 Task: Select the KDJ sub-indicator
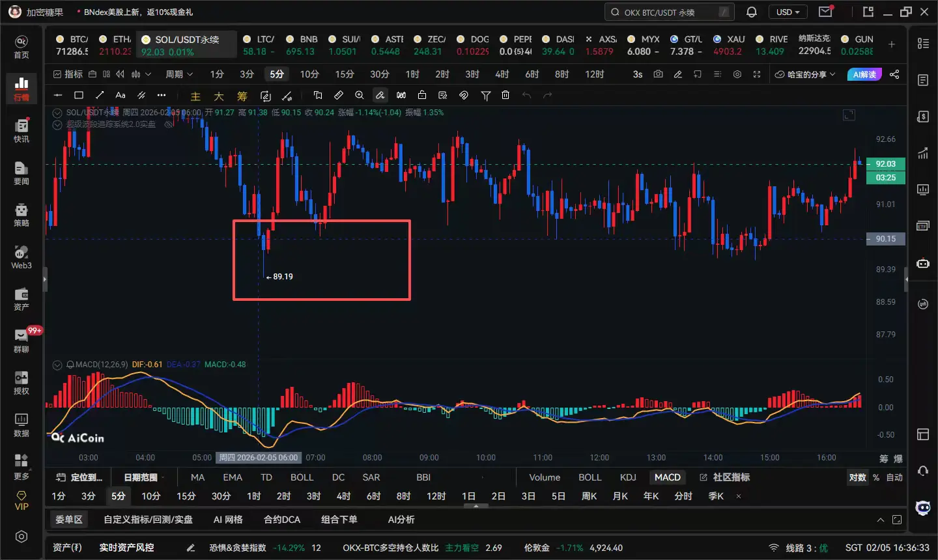pos(628,477)
